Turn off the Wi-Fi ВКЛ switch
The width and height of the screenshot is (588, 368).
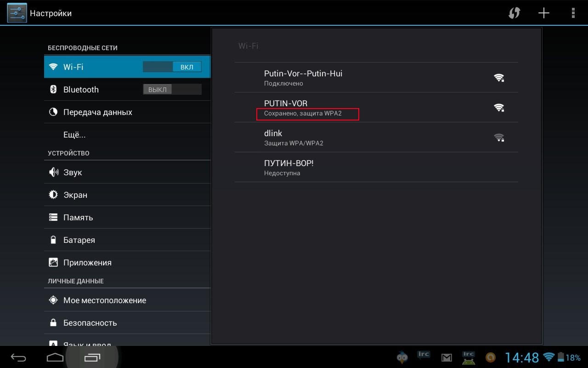[172, 67]
